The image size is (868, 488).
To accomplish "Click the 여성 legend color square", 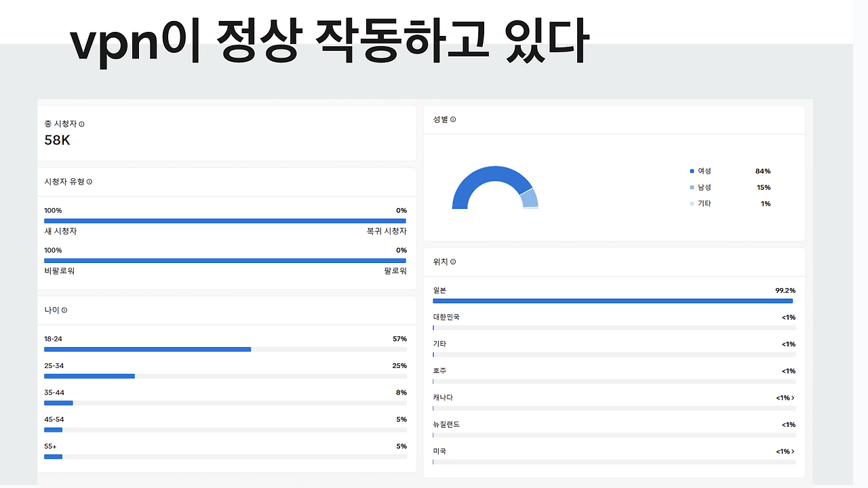I will 692,171.
